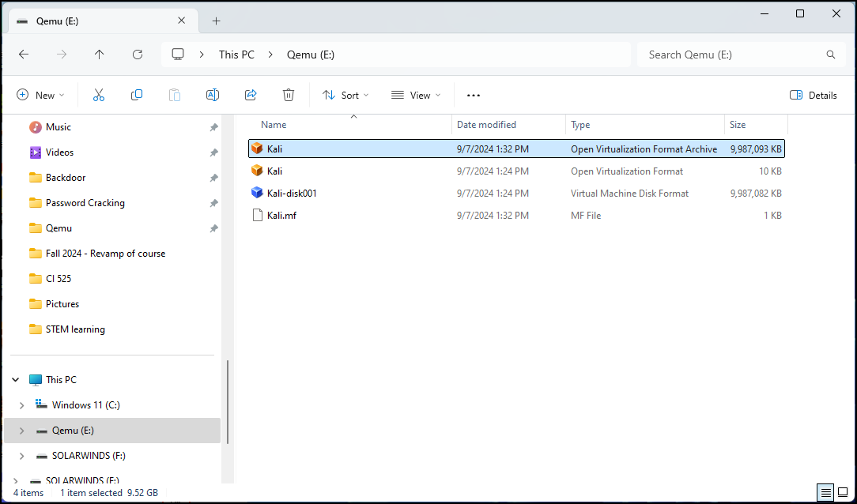Click the Paste clipboard icon
857x504 pixels.
[175, 95]
